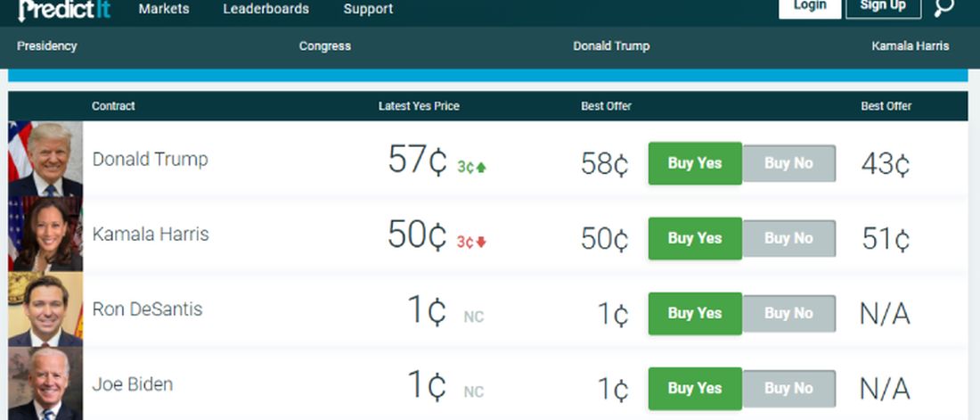Buy No on Kamala Harris contract
This screenshot has height=420, width=980.
click(788, 238)
